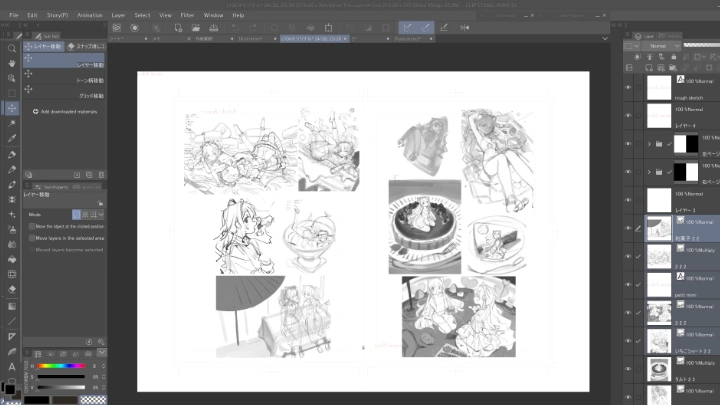720x405 pixels.
Task: Click the Scale/Rotate transform icon
Action: coord(328,28)
